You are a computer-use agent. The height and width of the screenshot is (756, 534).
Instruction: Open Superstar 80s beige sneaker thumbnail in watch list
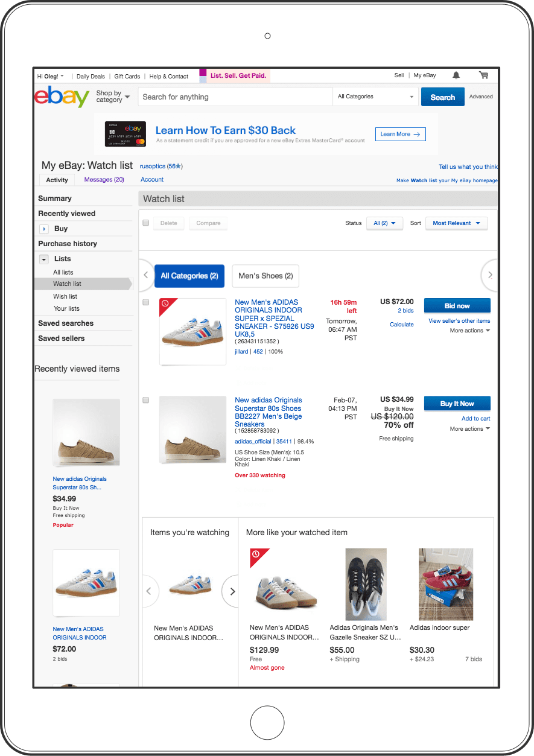point(192,430)
